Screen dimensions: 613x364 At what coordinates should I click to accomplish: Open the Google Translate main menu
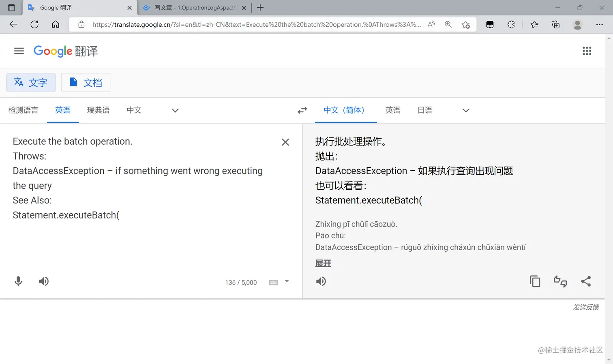click(x=19, y=51)
